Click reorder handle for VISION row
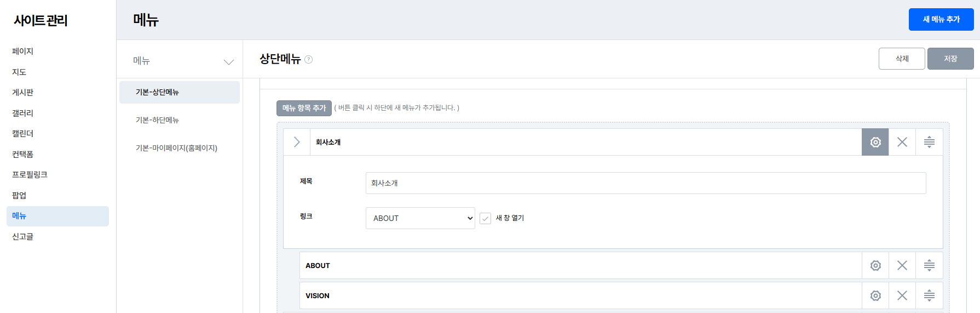Screen dimensions: 980x313 (x=929, y=295)
